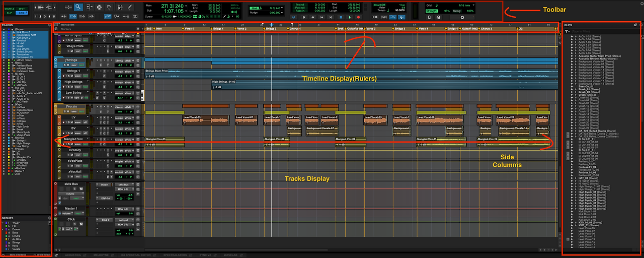Solo the Strings 1 track

pyautogui.click(x=68, y=76)
